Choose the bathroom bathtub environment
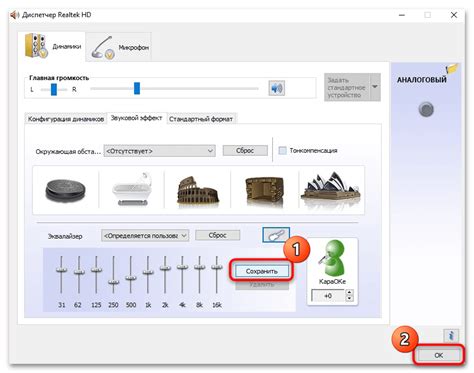 click(x=132, y=189)
